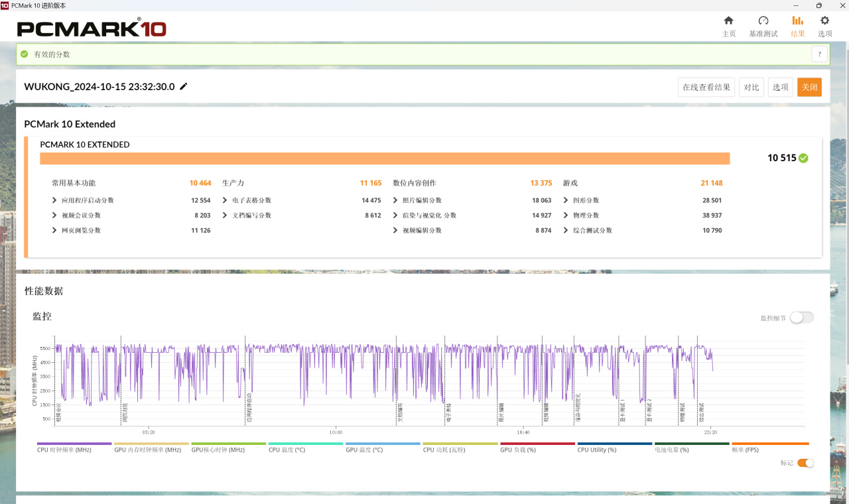Click the 生产力 score 11 165
Screen dimensions: 849x504
[371, 183]
